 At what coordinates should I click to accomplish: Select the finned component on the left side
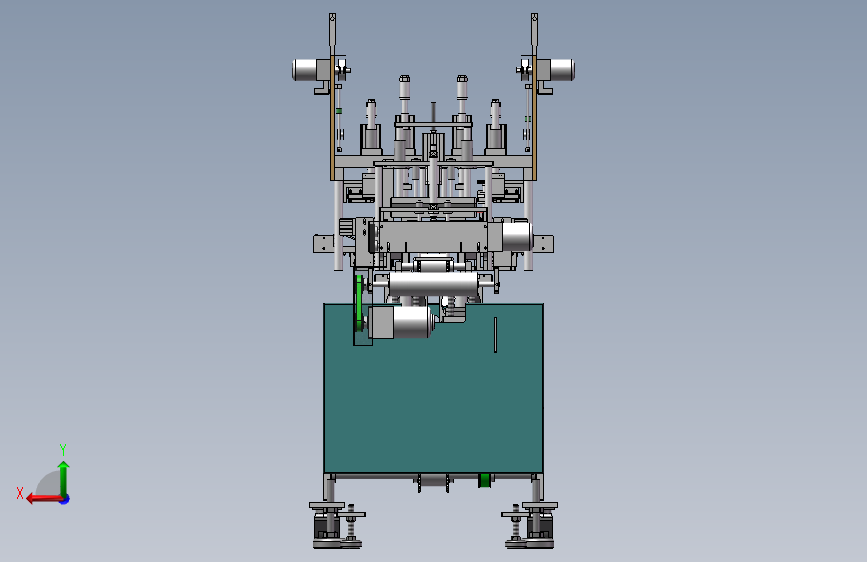[346, 227]
